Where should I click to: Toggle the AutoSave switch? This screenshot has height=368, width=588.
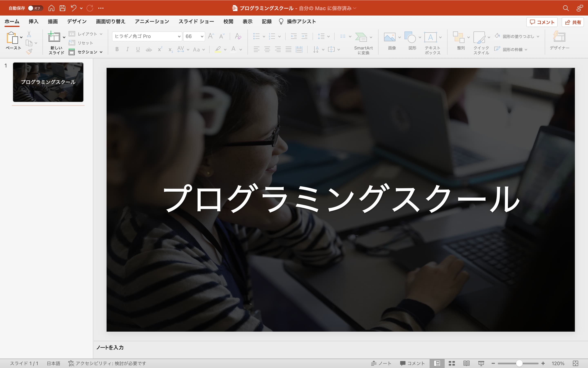coord(35,8)
